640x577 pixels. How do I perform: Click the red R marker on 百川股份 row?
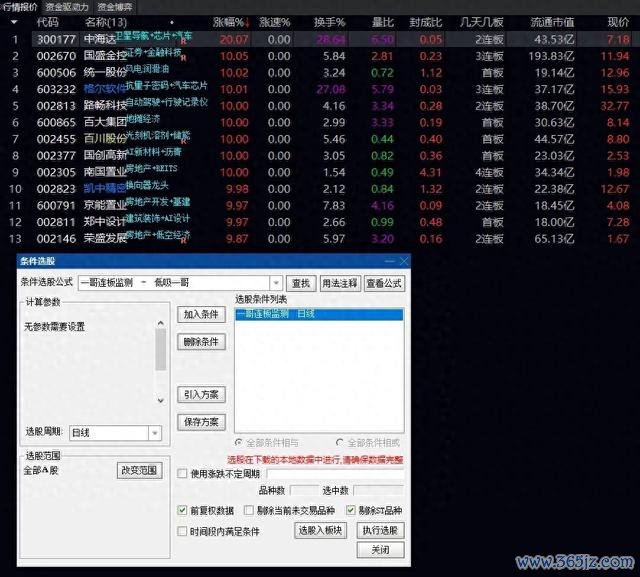tap(183, 141)
